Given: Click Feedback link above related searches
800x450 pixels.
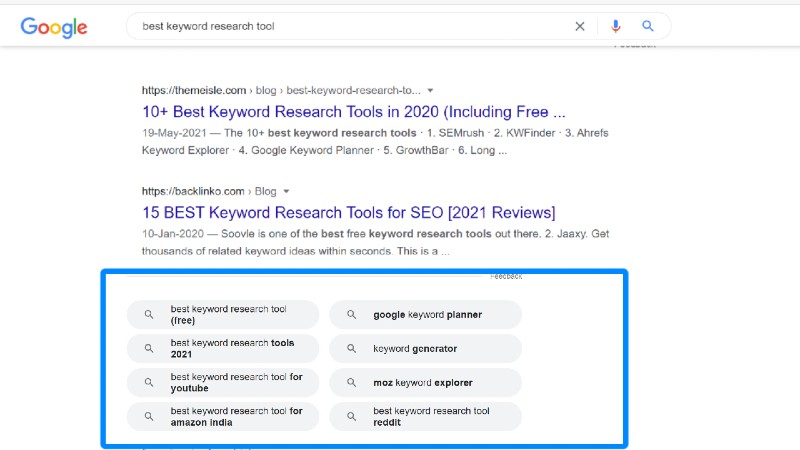Looking at the screenshot, I should 506,277.
